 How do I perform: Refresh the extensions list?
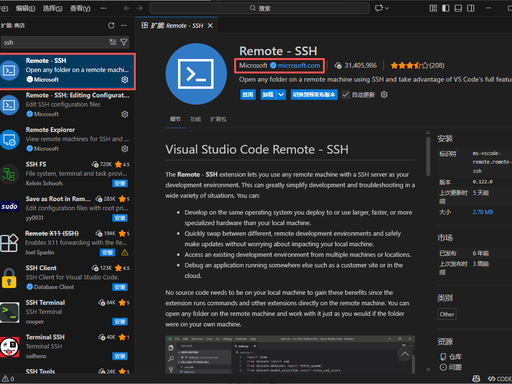coord(111,25)
